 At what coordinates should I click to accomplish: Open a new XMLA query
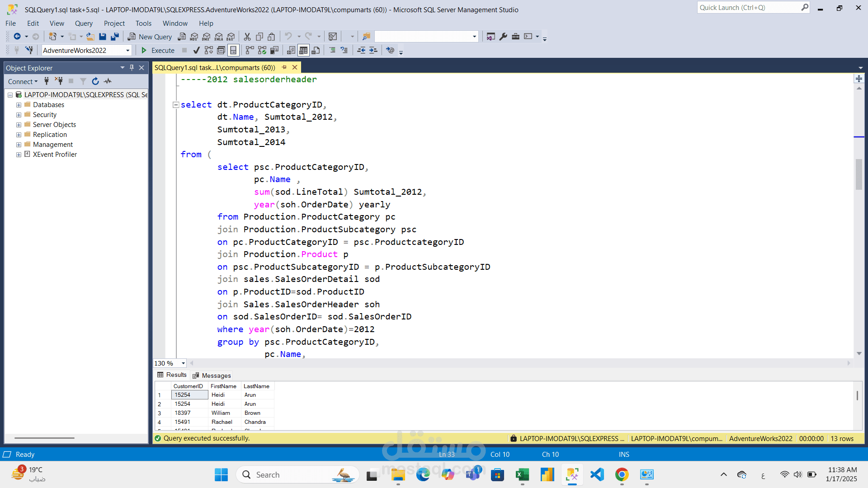[219, 37]
